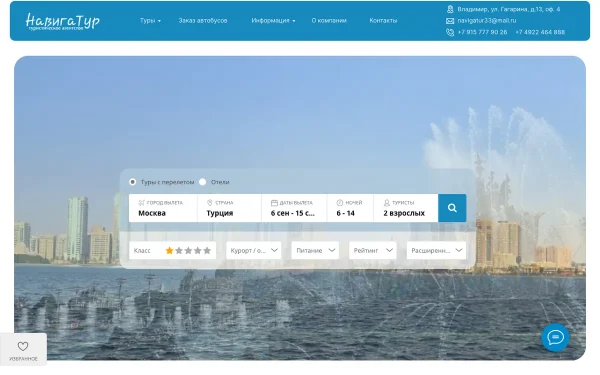Change departure city Москва field
The height and width of the screenshot is (375, 600).
pyautogui.click(x=163, y=208)
